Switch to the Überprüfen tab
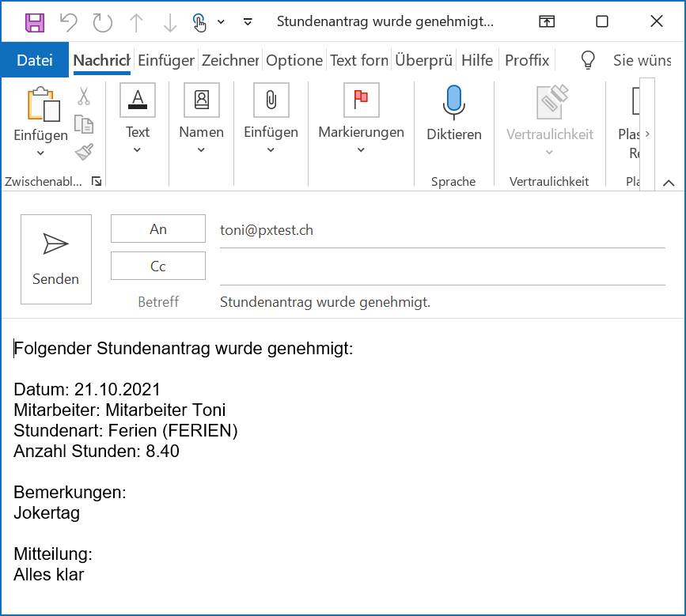The width and height of the screenshot is (686, 616). (423, 60)
